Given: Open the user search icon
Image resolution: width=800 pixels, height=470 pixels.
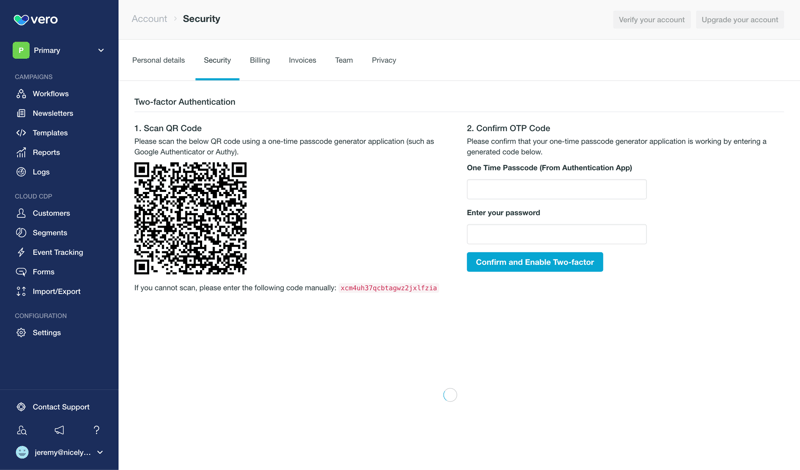Looking at the screenshot, I should pyautogui.click(x=22, y=430).
